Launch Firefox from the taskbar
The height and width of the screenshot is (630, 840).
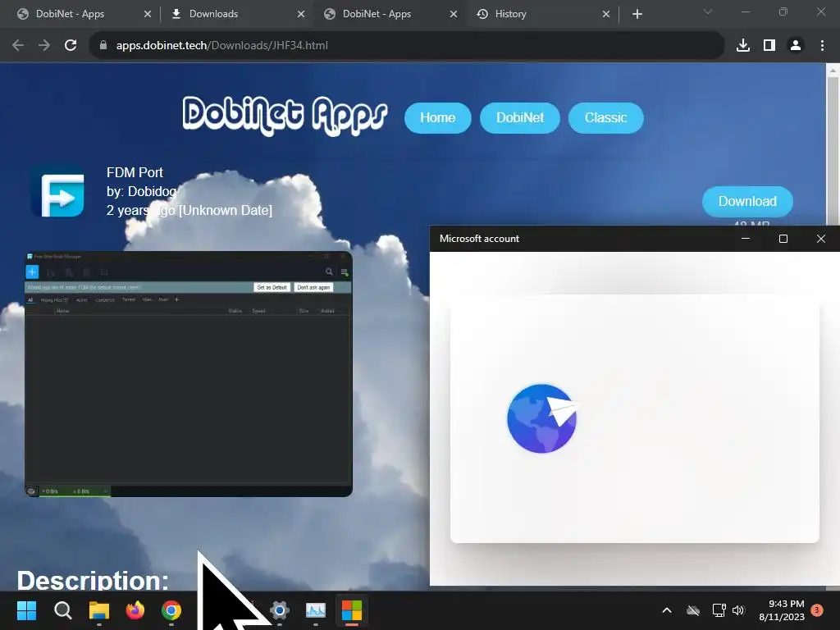click(135, 610)
